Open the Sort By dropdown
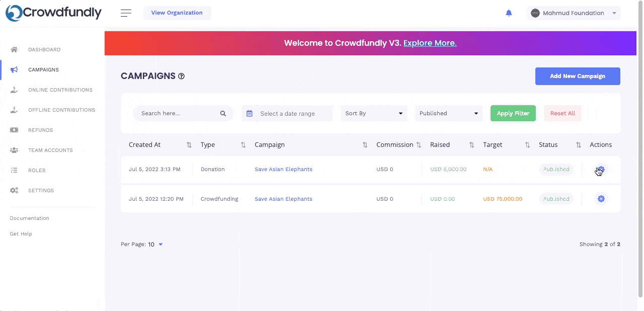Image resolution: width=644 pixels, height=311 pixels. 374,113
